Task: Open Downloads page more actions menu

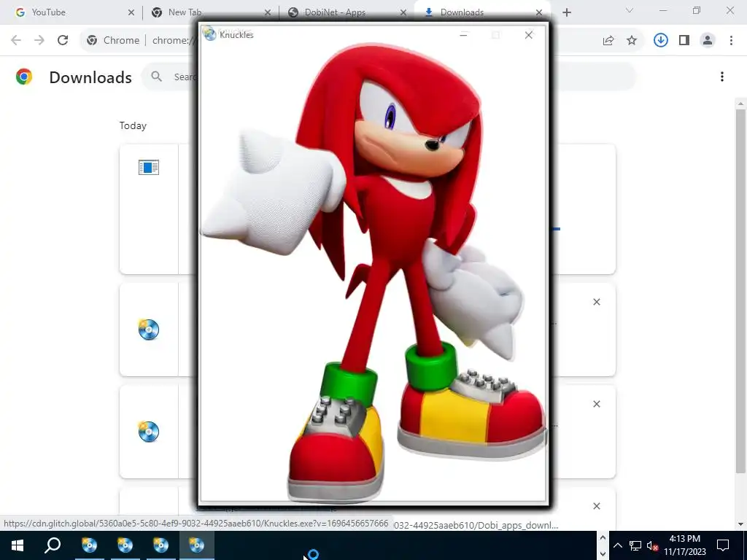Action: coord(722,77)
